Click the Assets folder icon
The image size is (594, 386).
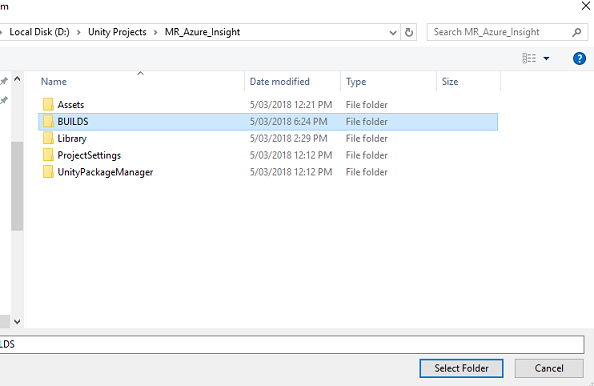pyautogui.click(x=48, y=105)
